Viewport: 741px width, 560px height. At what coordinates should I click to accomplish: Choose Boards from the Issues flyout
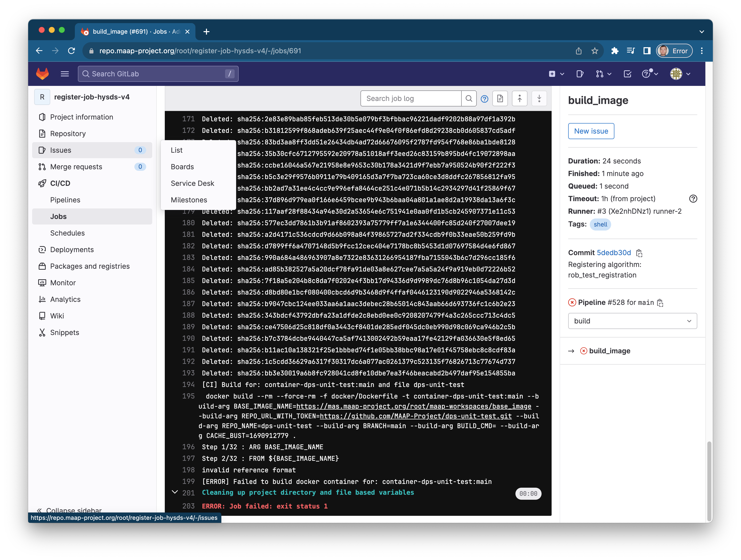click(x=198, y=167)
